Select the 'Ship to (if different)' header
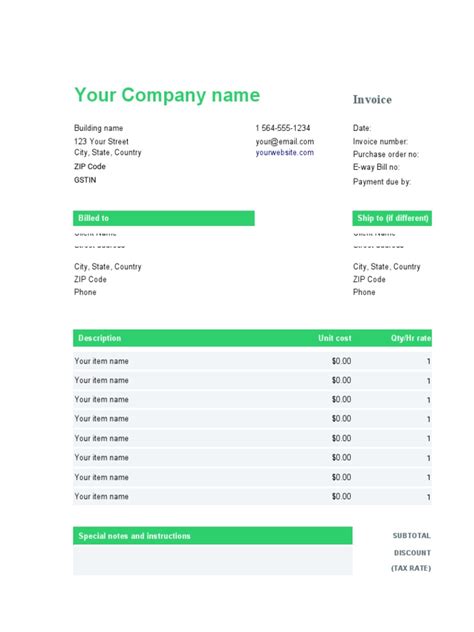Viewport: 474px width, 632px height. tap(392, 218)
